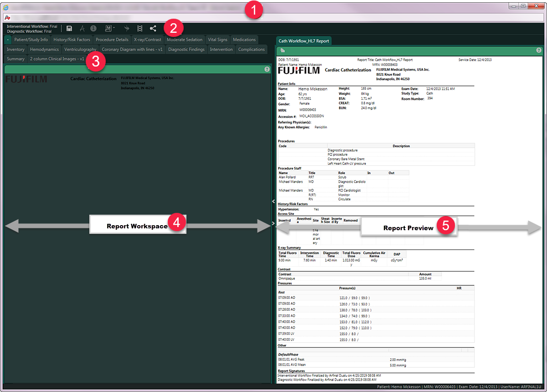Open help for Report Workspace panel
Screen dimensions: 547x392
tap(267, 69)
